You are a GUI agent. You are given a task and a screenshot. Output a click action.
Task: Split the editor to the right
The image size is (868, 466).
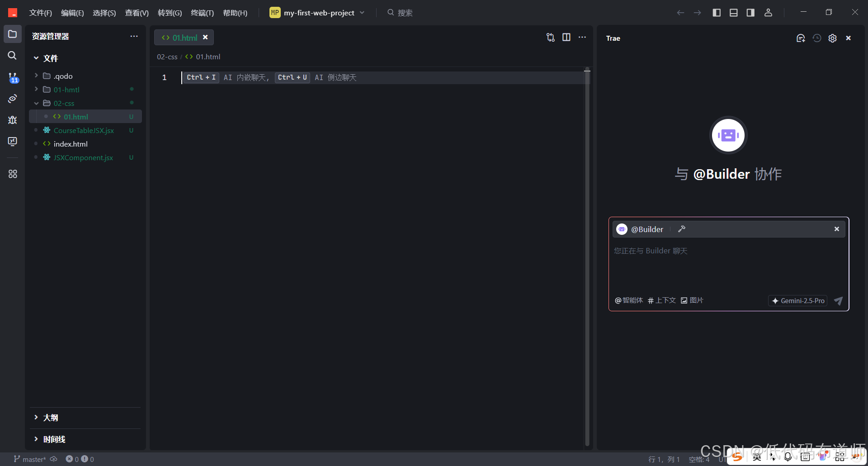566,37
